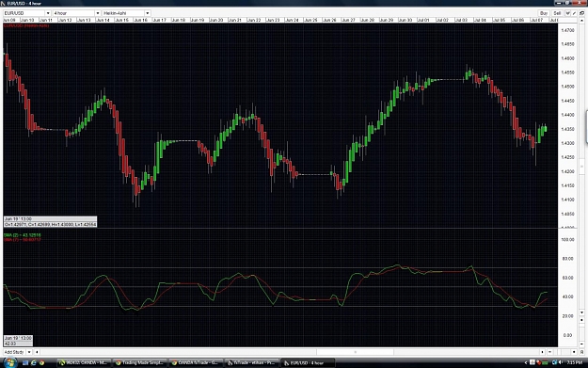Screen dimensions: 588x368
Task: Select the pencil drawing tool icon
Action: click(x=574, y=13)
